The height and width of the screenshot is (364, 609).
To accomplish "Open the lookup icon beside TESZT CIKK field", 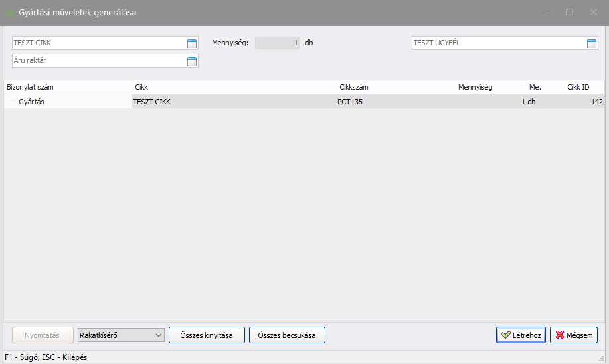I will tap(192, 43).
